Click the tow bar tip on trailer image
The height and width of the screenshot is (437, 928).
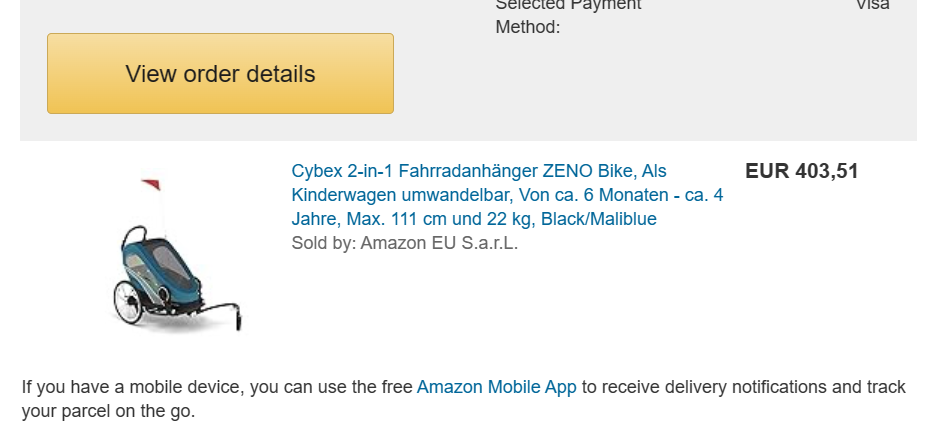point(236,322)
